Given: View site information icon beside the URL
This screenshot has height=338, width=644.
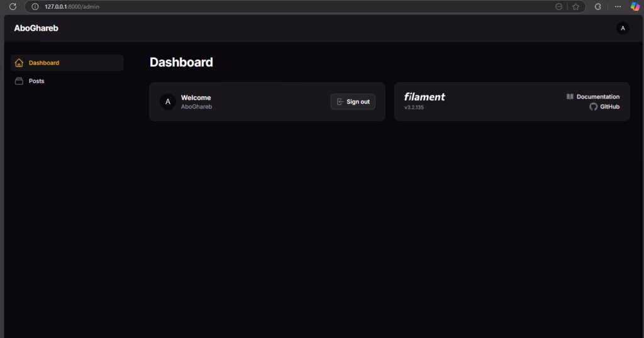Looking at the screenshot, I should [35, 6].
